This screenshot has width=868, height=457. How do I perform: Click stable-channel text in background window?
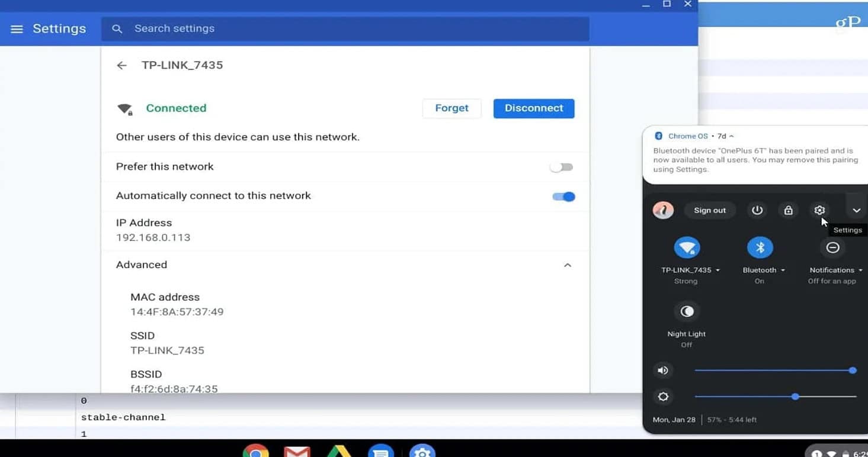click(123, 417)
